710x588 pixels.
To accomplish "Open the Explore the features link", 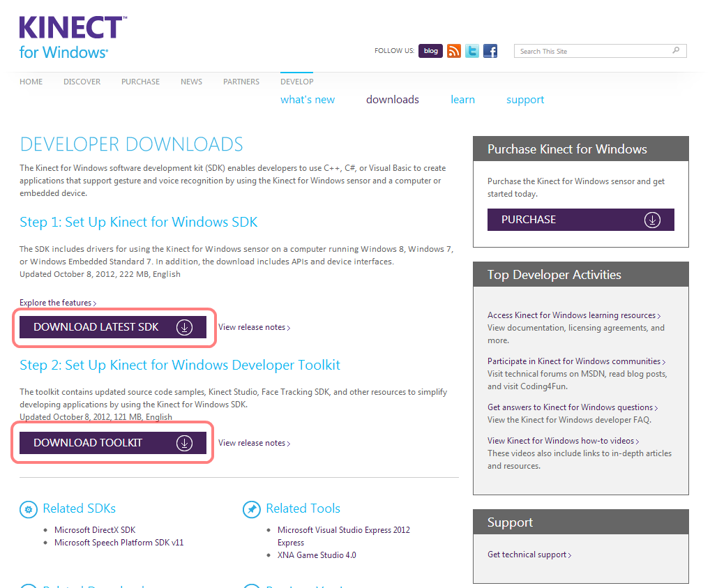I will (x=57, y=303).
